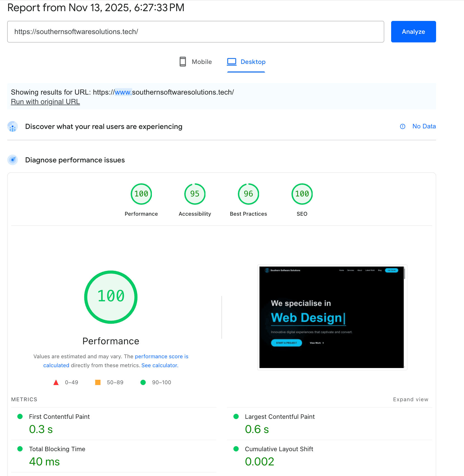Click the laptop icon beside Desktop
464x476 pixels.
pos(231,62)
